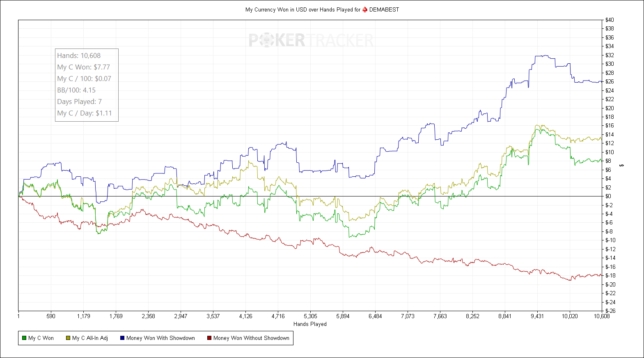Click the y-axis label $40
644x358 pixels.
(x=610, y=20)
